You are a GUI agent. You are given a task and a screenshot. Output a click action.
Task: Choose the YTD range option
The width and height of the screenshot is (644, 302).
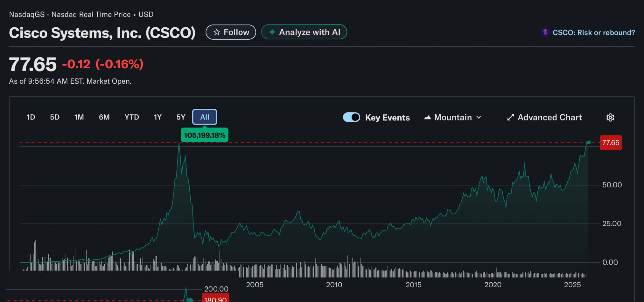click(132, 117)
